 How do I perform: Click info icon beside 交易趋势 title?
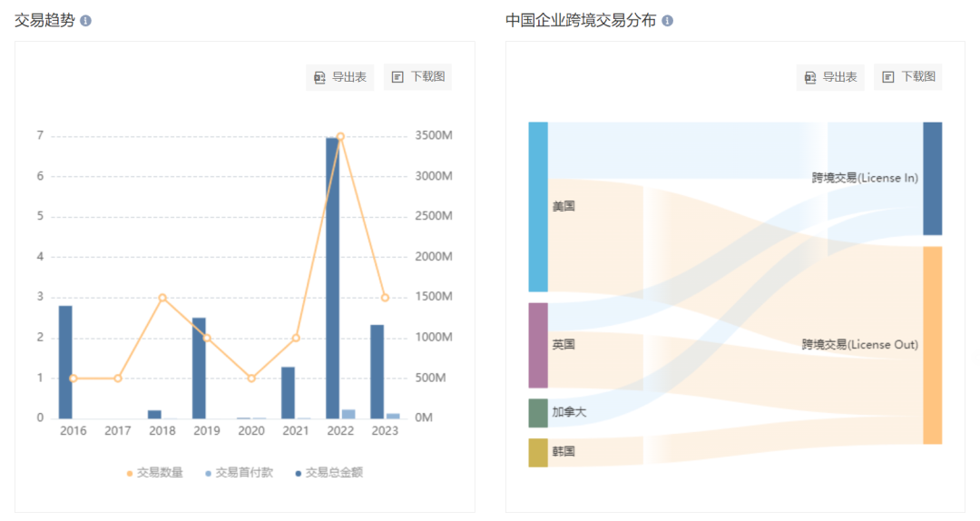tap(86, 20)
